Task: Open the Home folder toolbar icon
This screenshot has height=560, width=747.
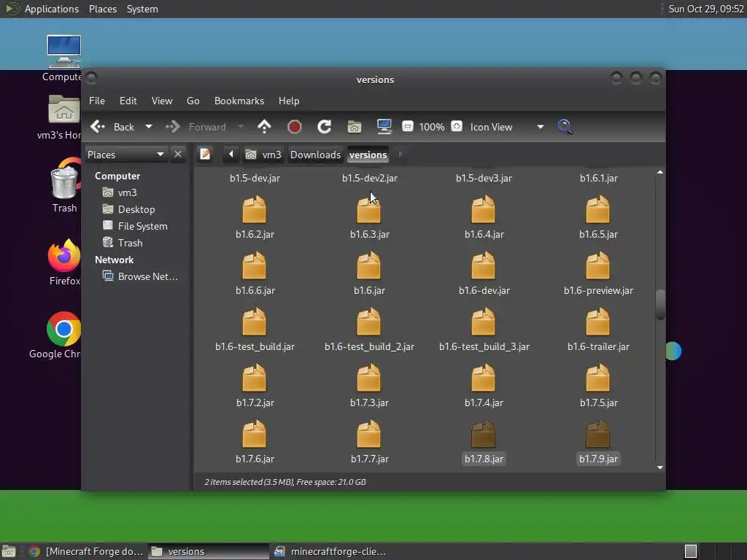Action: point(355,127)
